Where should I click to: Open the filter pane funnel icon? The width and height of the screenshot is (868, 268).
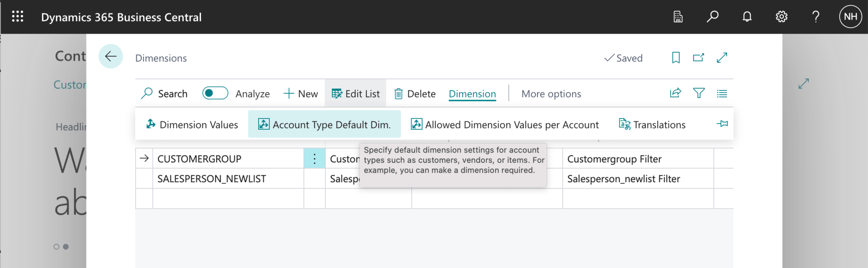point(699,93)
